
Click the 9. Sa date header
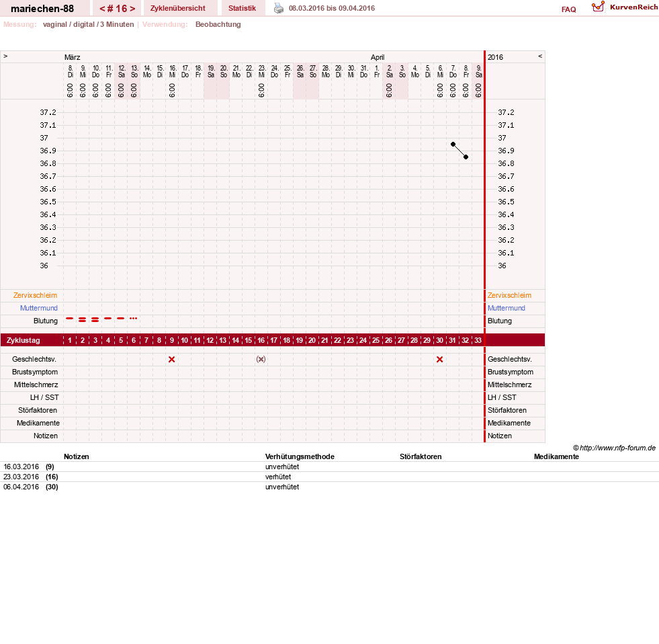coord(478,71)
